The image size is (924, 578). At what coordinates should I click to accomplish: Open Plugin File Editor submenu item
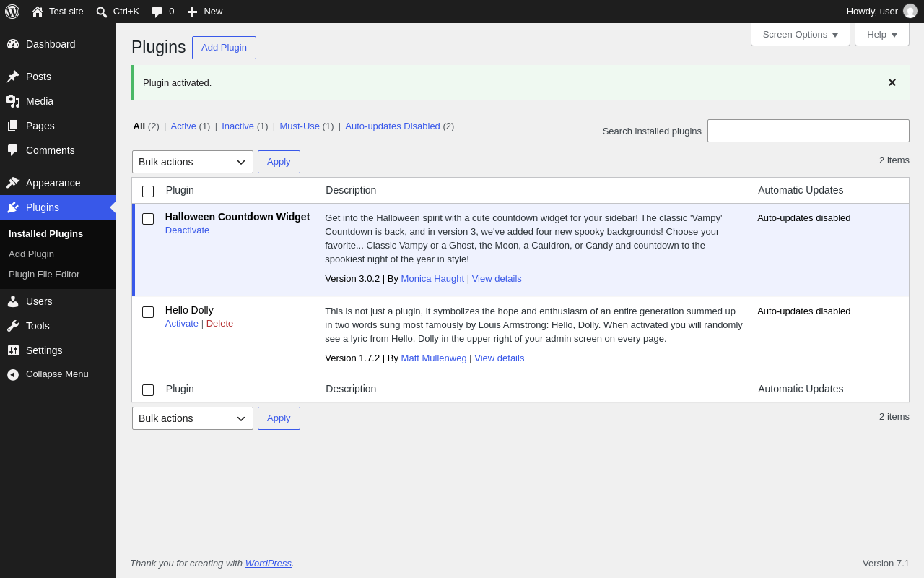pos(44,275)
